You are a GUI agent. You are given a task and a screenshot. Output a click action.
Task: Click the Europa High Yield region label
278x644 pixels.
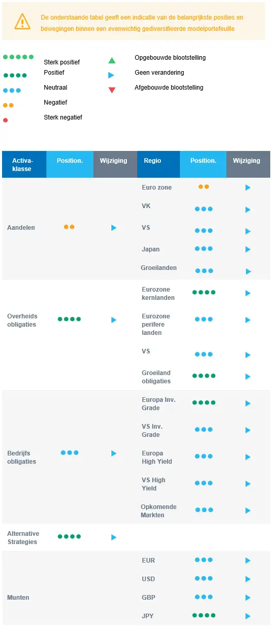pyautogui.click(x=157, y=457)
